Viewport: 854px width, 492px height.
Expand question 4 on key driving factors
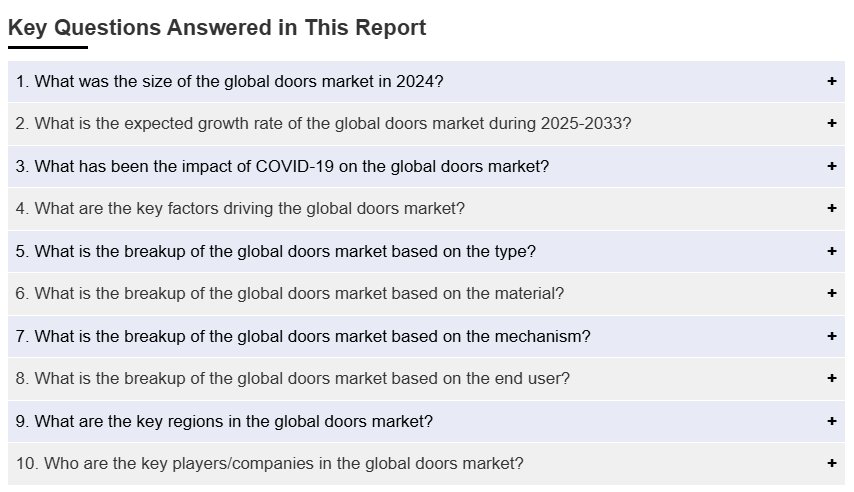(240, 209)
